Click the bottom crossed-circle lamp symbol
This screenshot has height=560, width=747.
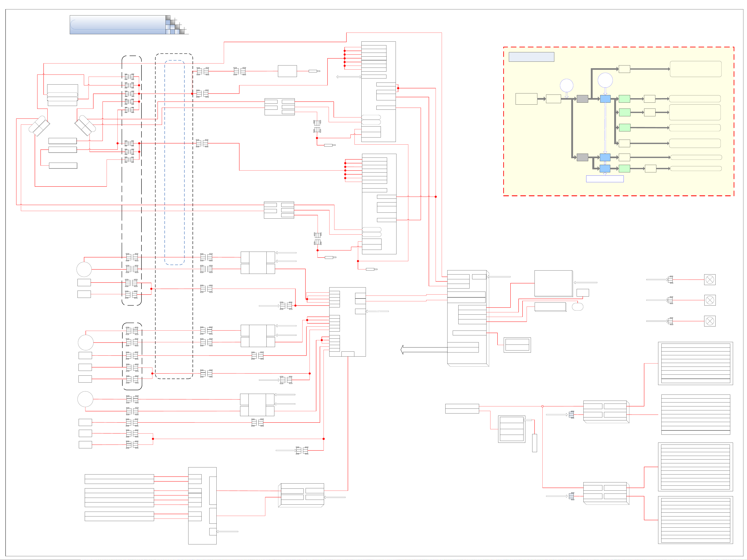(x=709, y=321)
